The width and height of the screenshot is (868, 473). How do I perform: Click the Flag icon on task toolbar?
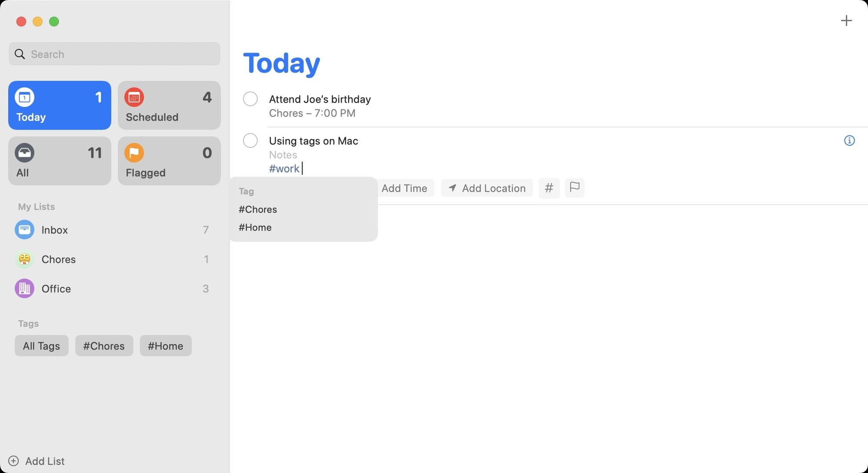pyautogui.click(x=574, y=187)
